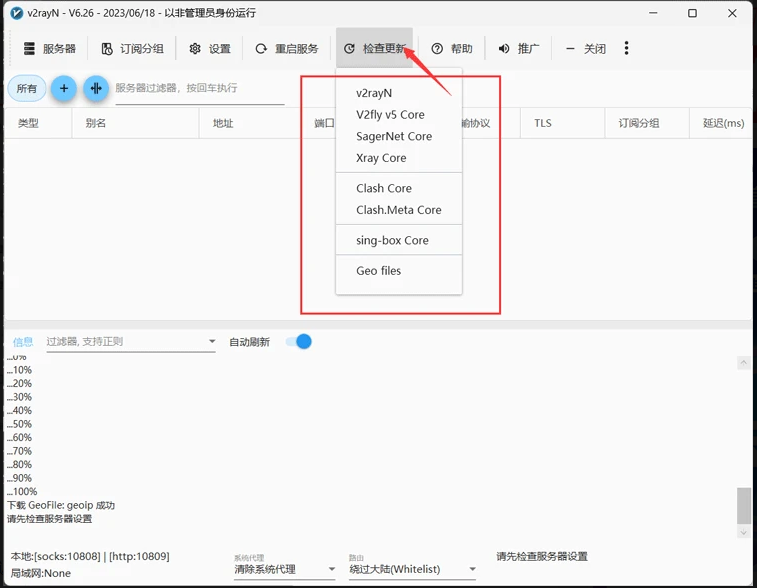Open the 系统代理 system proxy dropdown

click(285, 569)
